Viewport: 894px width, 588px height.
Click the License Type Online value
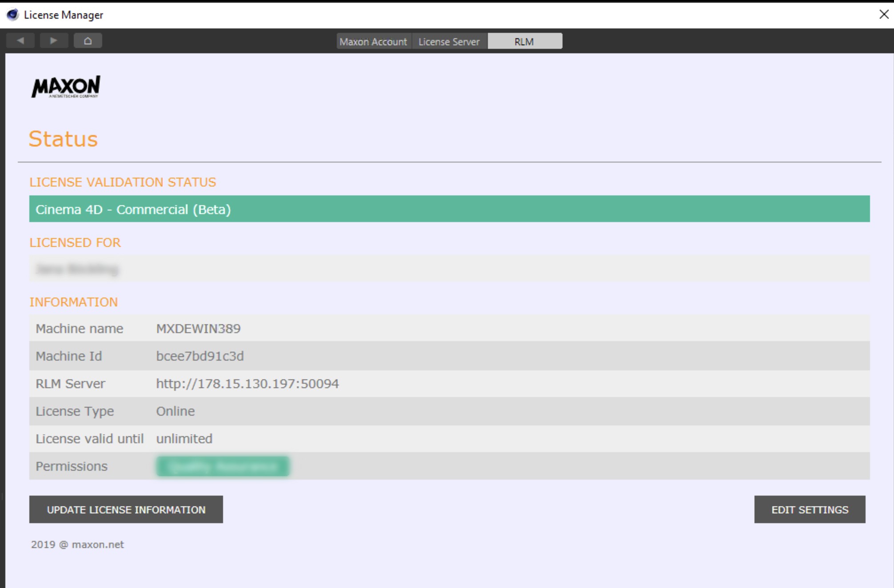[x=175, y=411]
